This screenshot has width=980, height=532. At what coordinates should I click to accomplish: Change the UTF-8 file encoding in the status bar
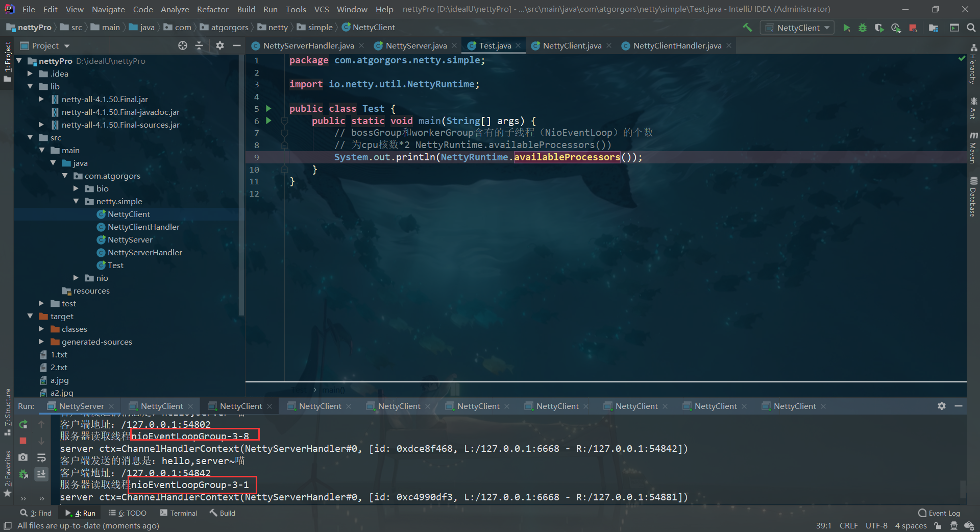click(876, 525)
